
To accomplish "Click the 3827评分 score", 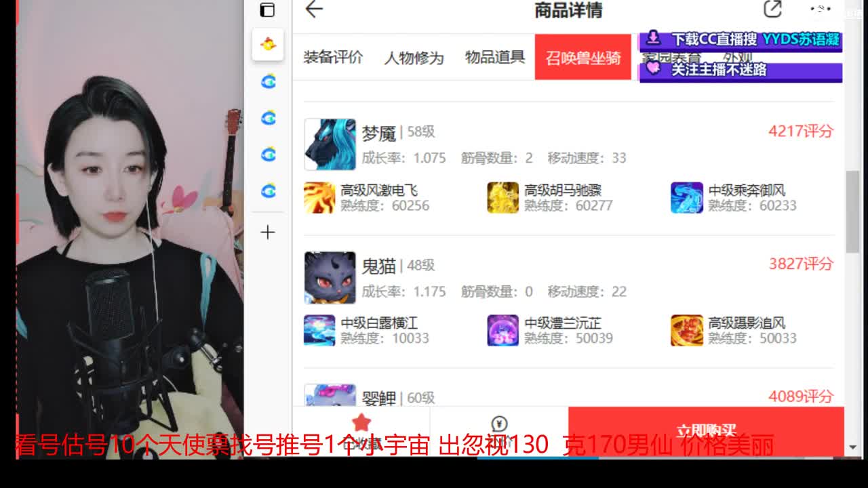I will click(x=801, y=264).
